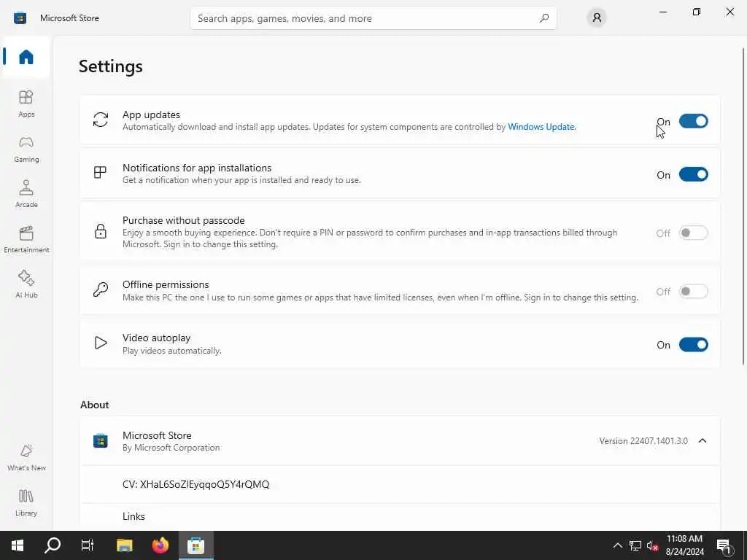
Task: Toggle Offline permissions switch
Action: [x=693, y=291]
